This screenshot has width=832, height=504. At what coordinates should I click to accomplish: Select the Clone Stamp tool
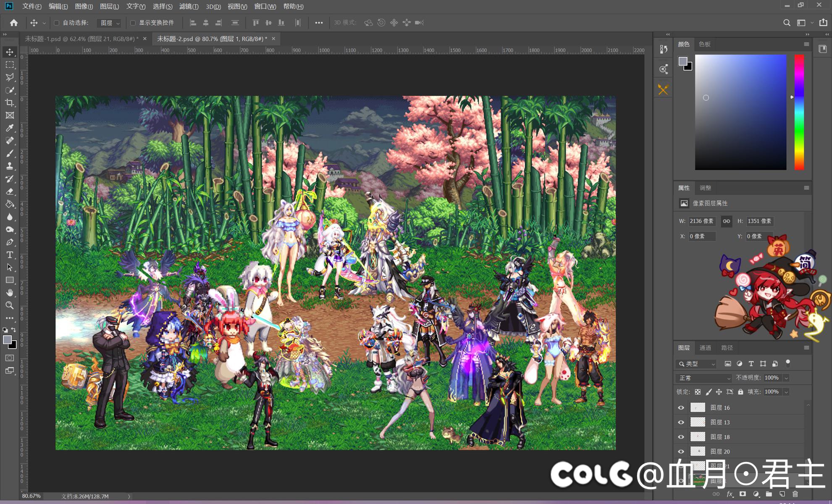[x=10, y=166]
